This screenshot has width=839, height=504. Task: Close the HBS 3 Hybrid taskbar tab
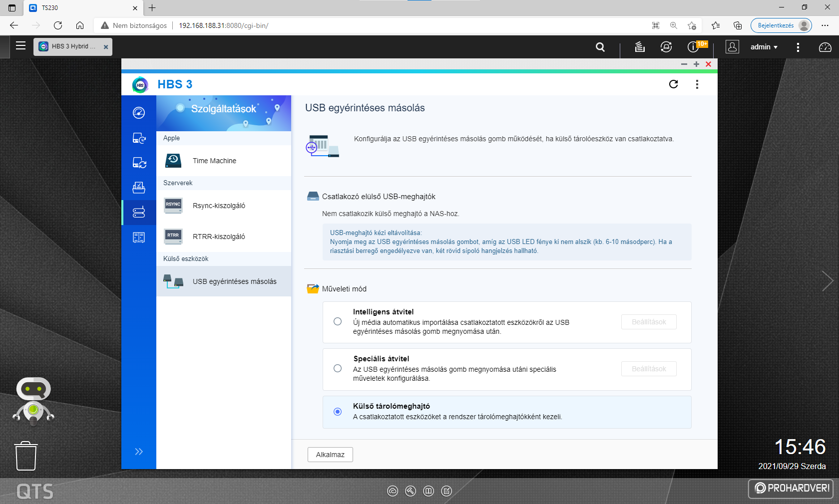pos(106,47)
